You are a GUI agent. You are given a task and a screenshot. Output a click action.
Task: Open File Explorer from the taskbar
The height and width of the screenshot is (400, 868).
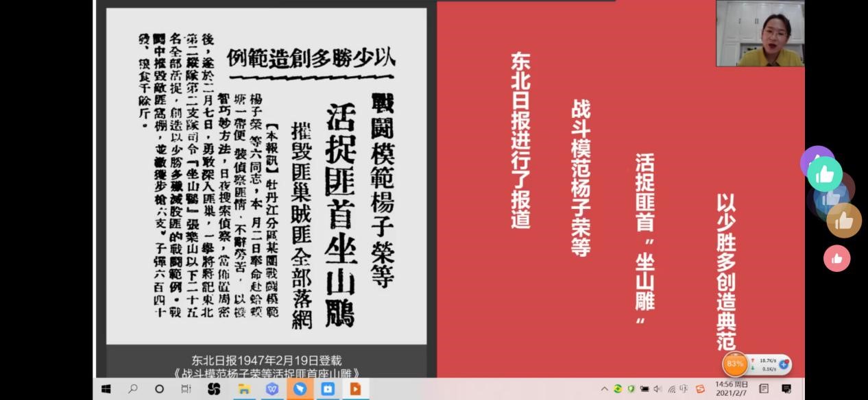point(243,389)
